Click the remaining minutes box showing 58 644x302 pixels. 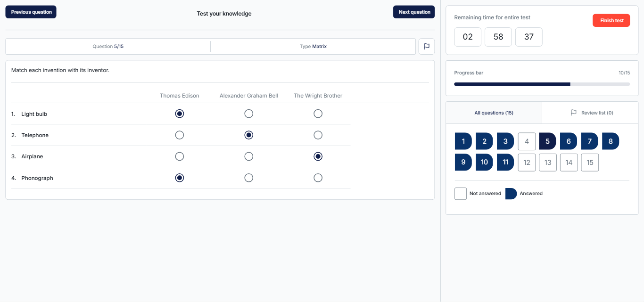(x=498, y=37)
